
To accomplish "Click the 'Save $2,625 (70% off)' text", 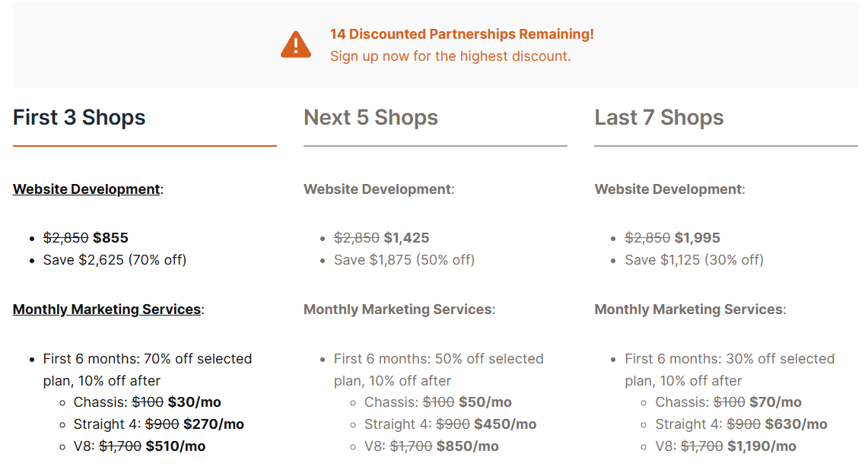I will tap(115, 260).
